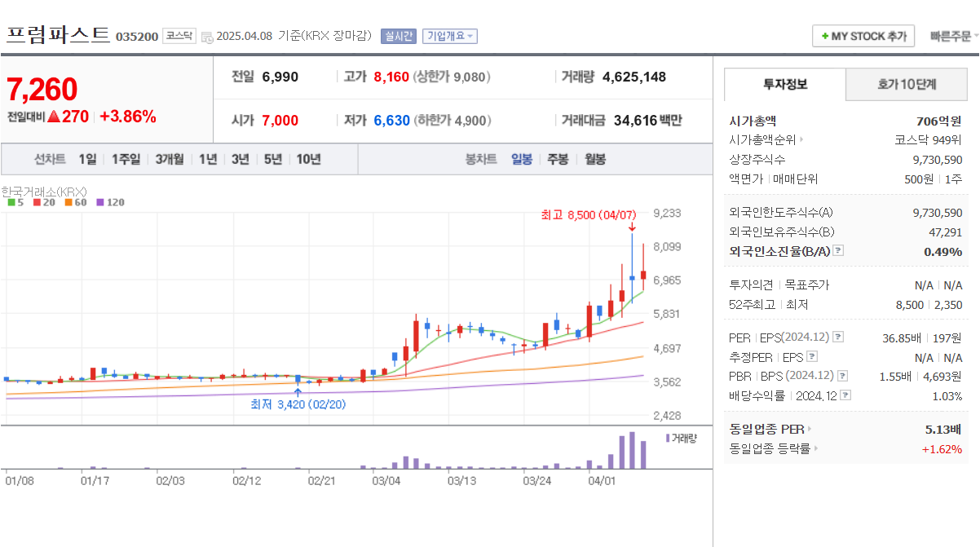Screen dimensions: 980x547
Task: Select the 주봉 candlestick chart
Action: 558,159
